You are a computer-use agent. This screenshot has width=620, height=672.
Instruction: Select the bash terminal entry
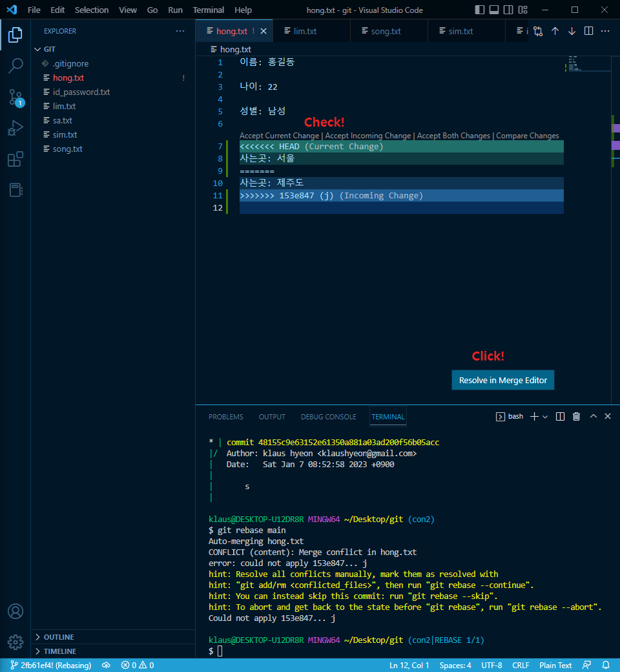pyautogui.click(x=510, y=417)
